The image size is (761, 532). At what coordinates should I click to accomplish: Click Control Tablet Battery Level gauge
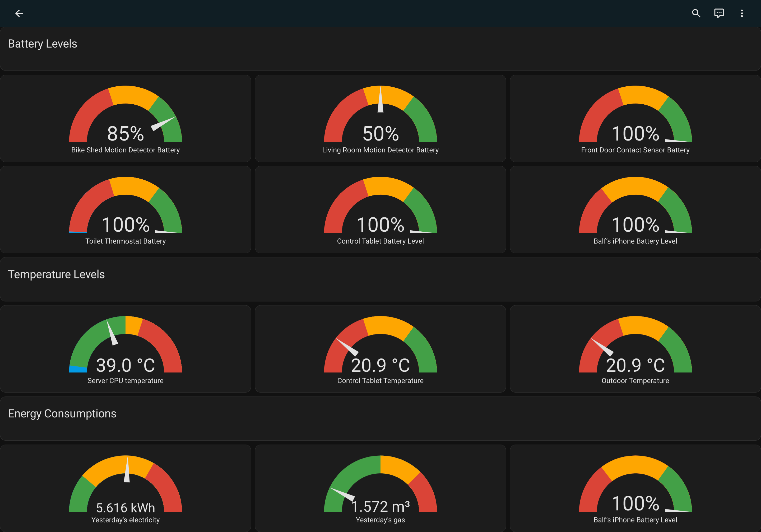click(380, 209)
